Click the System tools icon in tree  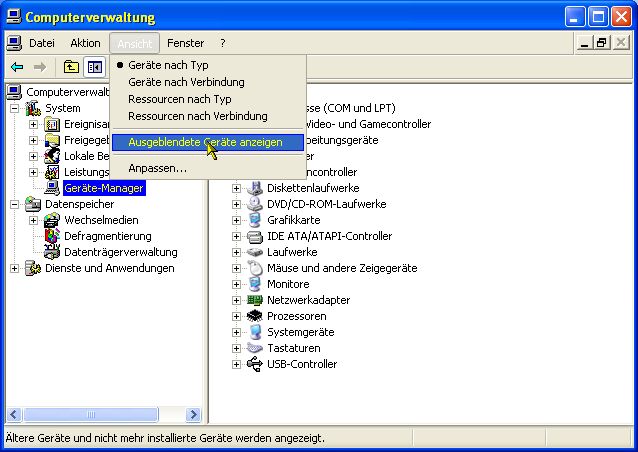[x=33, y=108]
